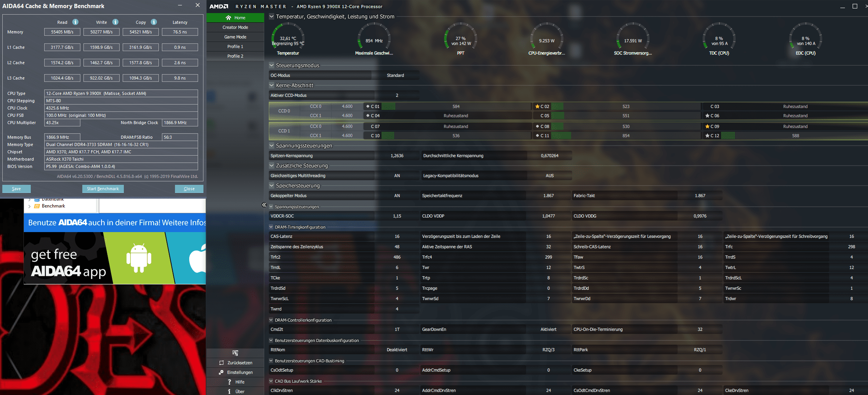
Task: Collapse the Benutzersteuerungen CAD-Bustiming section
Action: (x=271, y=361)
